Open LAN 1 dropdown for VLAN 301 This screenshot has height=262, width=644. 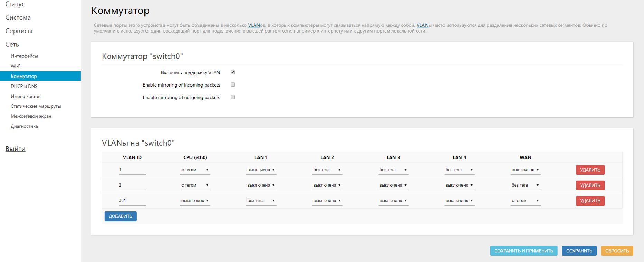click(x=261, y=201)
